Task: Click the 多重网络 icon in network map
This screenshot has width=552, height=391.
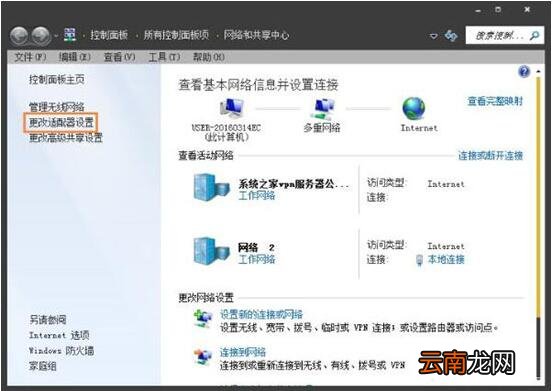Action: click(322, 109)
